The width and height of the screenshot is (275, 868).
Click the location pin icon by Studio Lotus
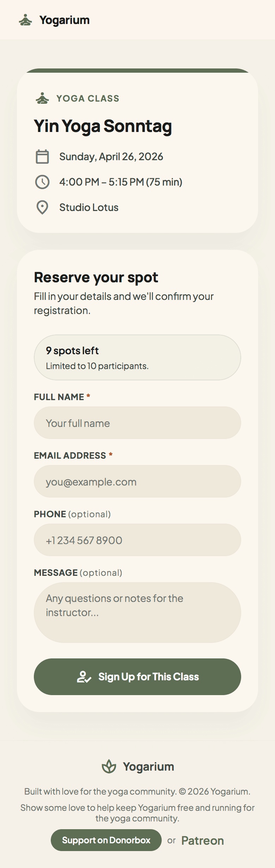(x=42, y=207)
